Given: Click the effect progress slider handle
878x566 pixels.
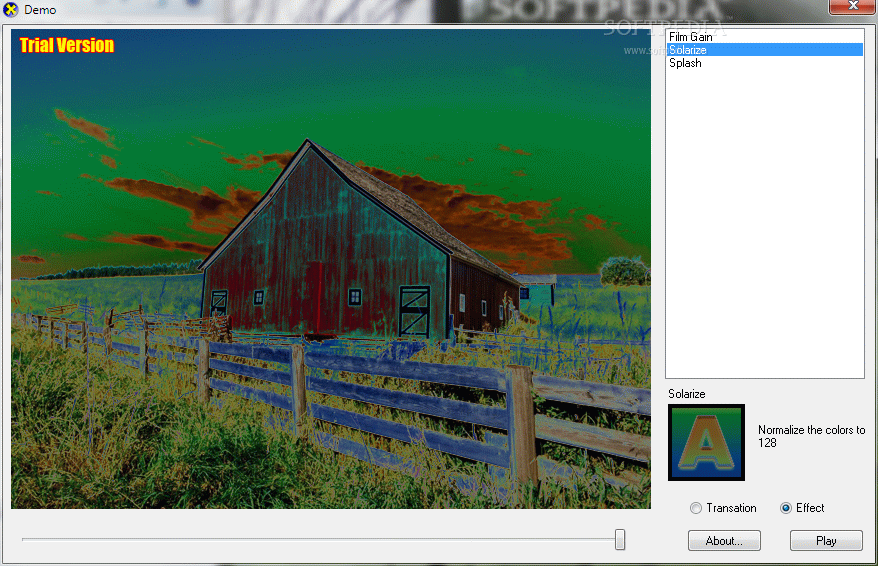Looking at the screenshot, I should [620, 540].
